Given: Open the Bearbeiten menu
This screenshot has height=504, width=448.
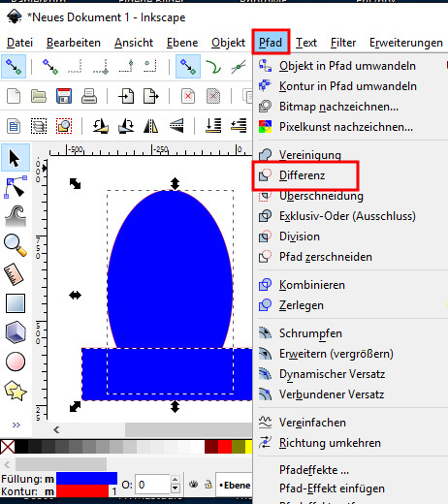Looking at the screenshot, I should (74, 43).
